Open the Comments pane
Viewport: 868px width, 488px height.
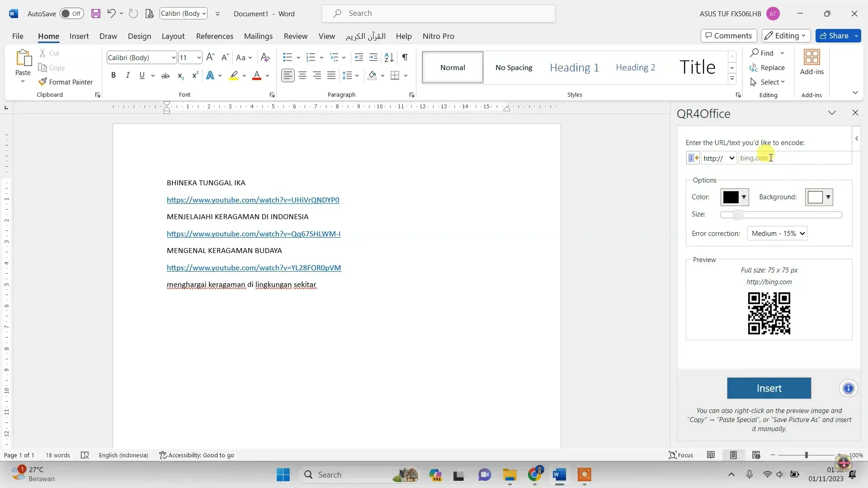tap(729, 36)
